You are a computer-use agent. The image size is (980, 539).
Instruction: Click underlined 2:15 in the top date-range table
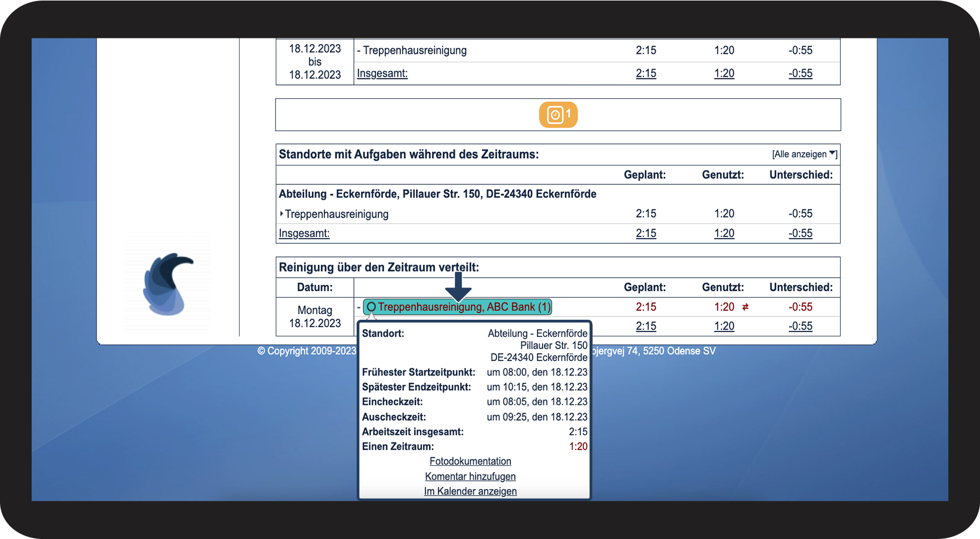click(x=646, y=73)
